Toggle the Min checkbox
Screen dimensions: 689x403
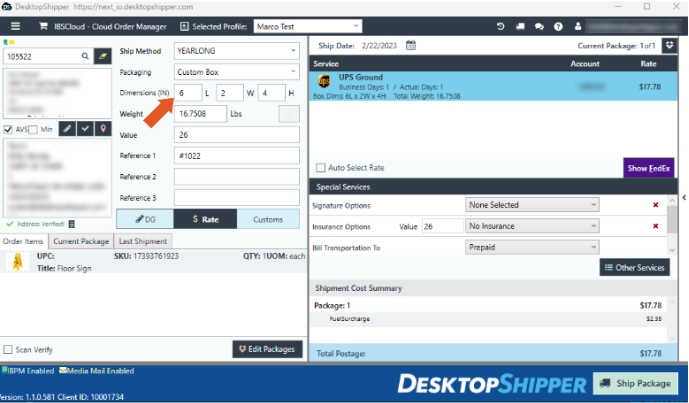tap(33, 129)
